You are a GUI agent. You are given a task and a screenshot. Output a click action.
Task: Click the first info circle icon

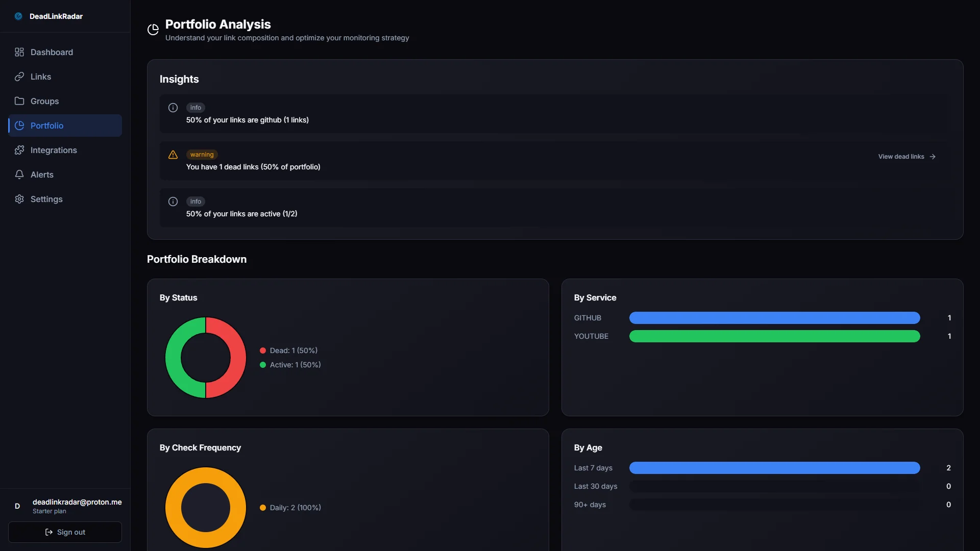click(173, 108)
